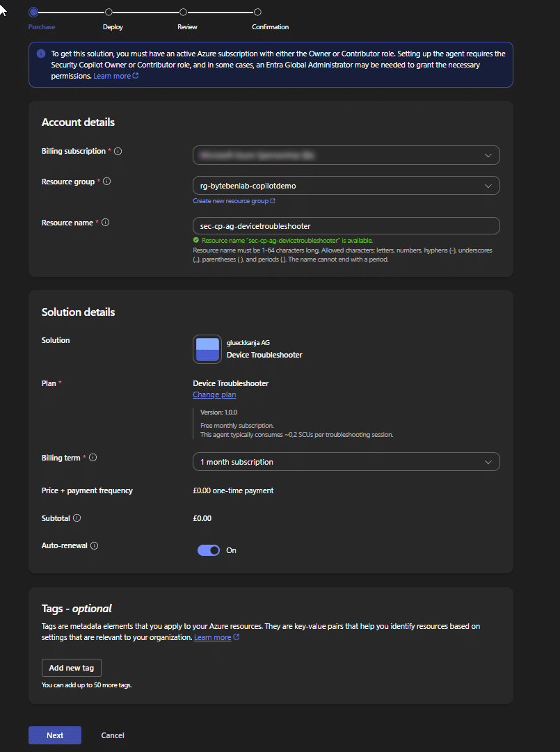
Task: Turn off the Auto-renewal toggle
Action: click(209, 550)
